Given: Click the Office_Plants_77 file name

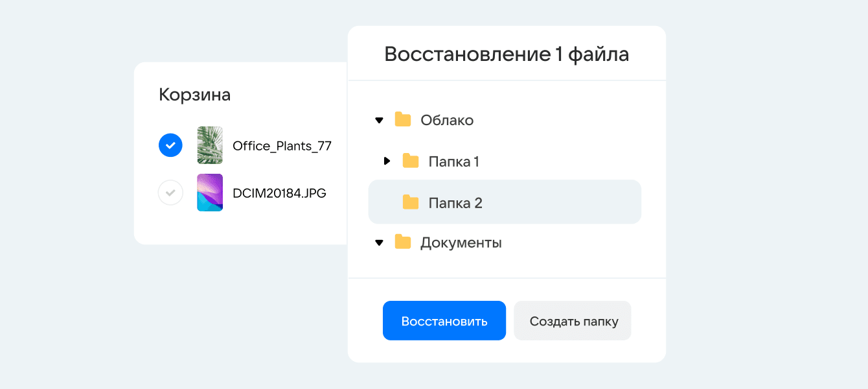Looking at the screenshot, I should (x=282, y=146).
